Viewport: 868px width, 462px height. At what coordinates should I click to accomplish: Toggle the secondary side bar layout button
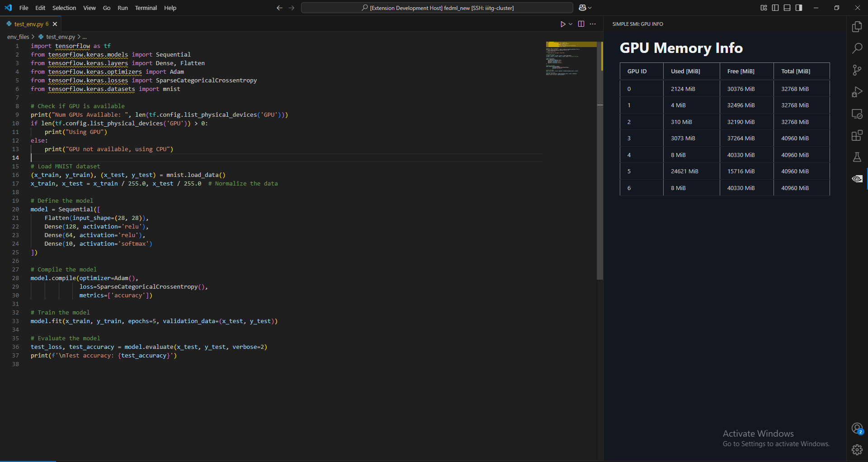pos(799,8)
